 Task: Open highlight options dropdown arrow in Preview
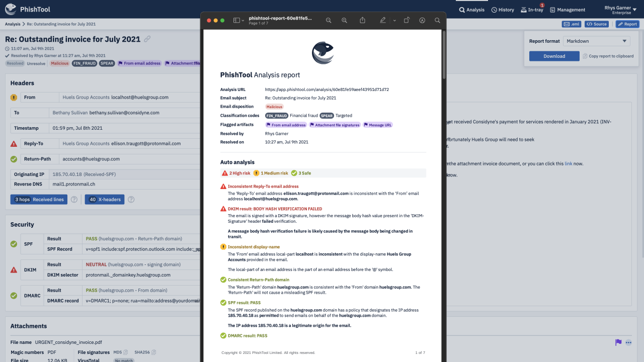click(394, 21)
